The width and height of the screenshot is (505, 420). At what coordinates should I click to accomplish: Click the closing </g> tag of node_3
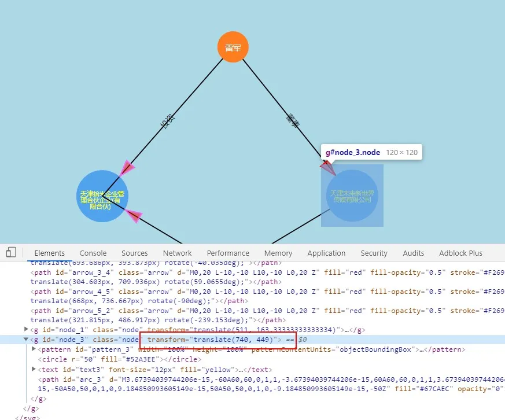pyautogui.click(x=38, y=399)
